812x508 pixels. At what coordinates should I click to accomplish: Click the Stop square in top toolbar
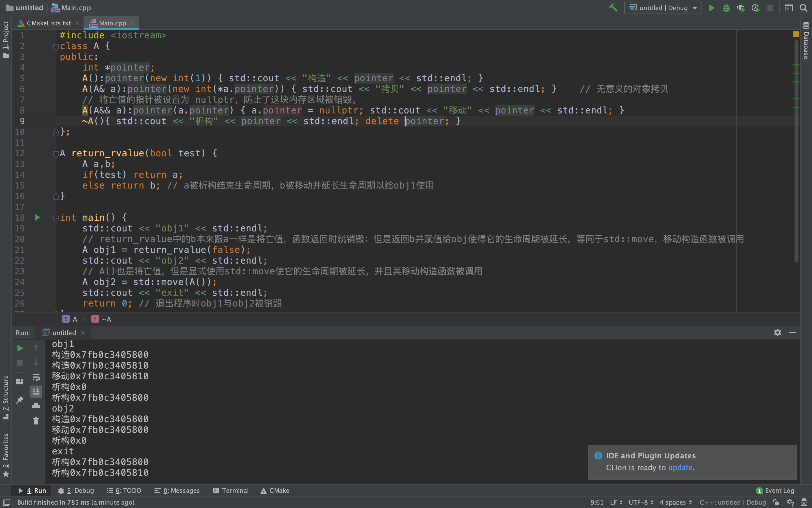(x=770, y=8)
